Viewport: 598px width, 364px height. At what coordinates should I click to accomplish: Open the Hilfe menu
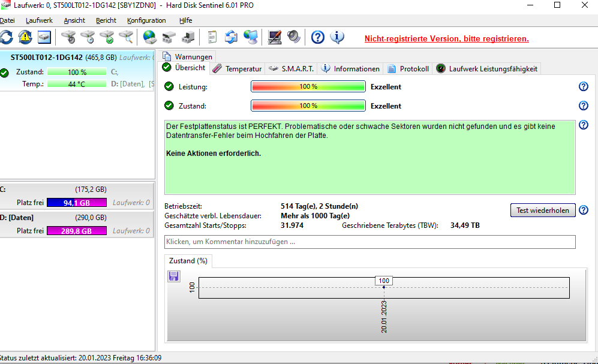[185, 20]
